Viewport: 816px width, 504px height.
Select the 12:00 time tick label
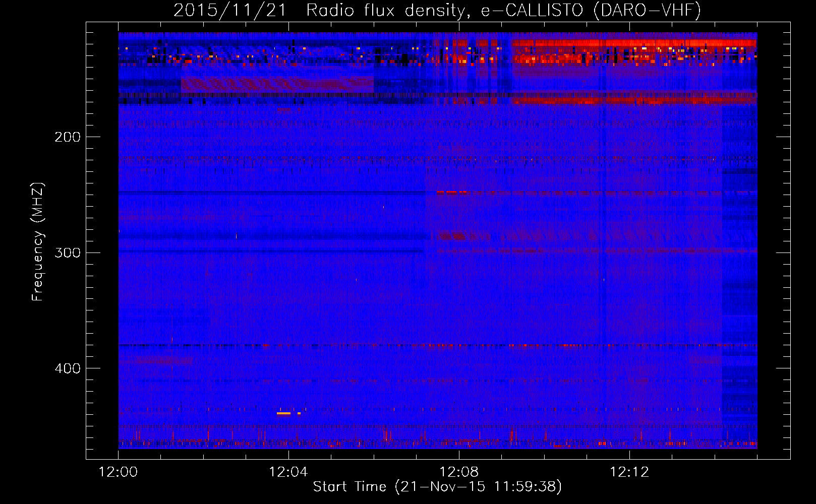pos(119,472)
